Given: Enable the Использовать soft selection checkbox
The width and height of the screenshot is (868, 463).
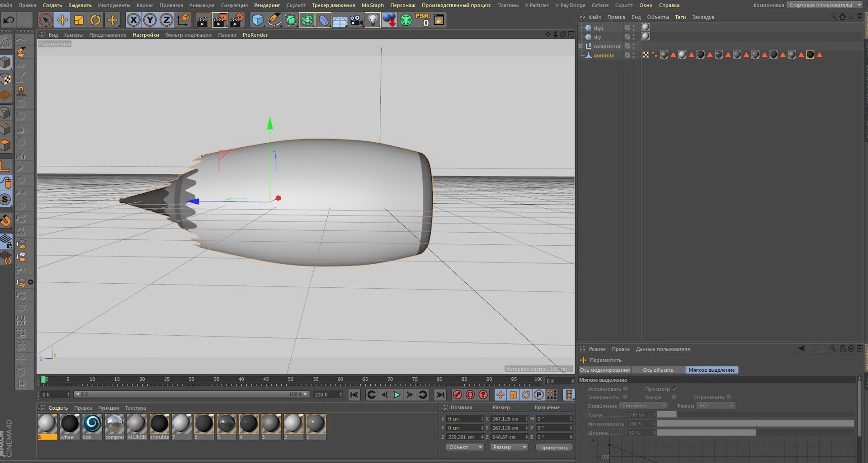Looking at the screenshot, I should tap(626, 389).
